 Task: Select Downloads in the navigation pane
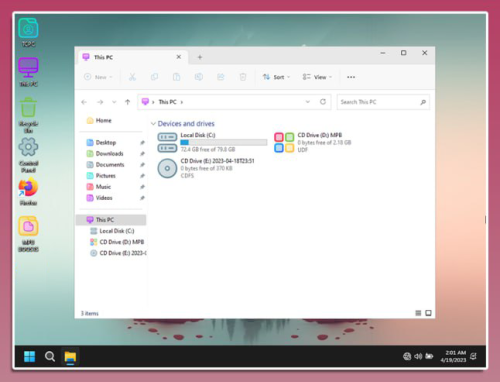(x=109, y=153)
